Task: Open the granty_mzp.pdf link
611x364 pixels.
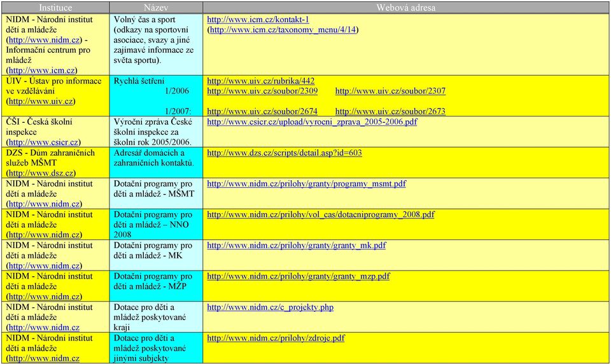Action: (x=298, y=276)
